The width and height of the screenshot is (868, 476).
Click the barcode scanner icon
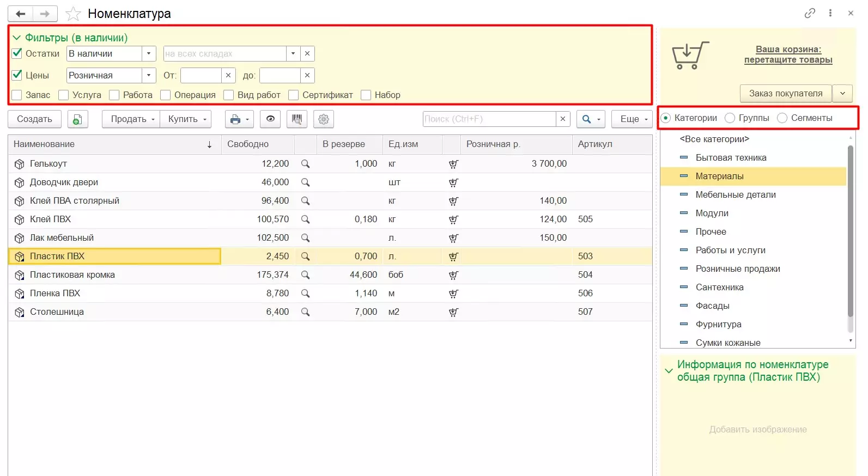click(297, 119)
